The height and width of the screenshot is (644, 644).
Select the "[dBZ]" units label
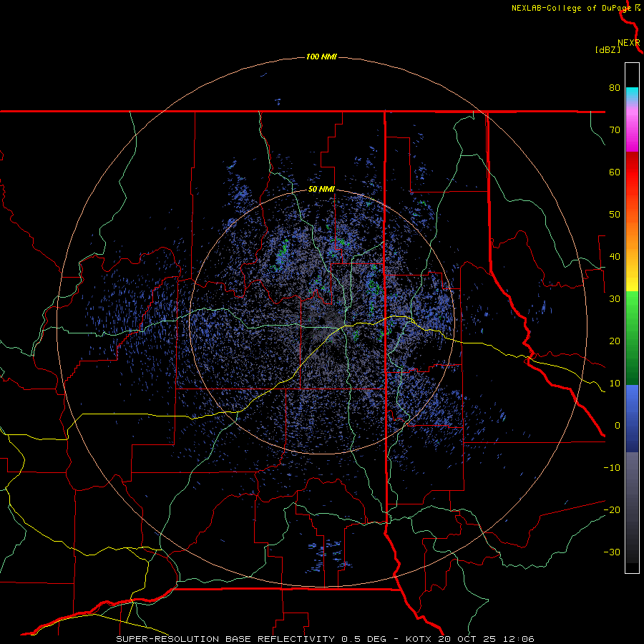[x=608, y=50]
